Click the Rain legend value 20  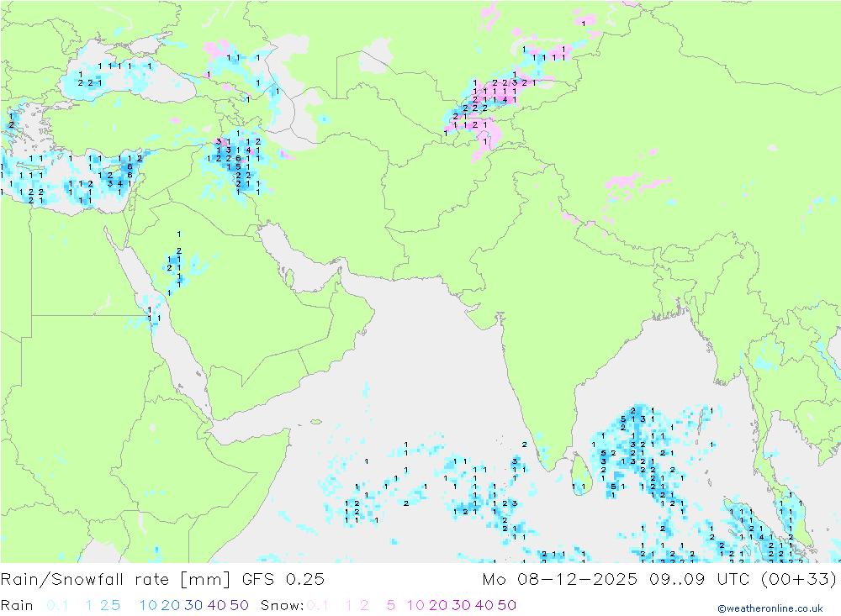pyautogui.click(x=171, y=605)
